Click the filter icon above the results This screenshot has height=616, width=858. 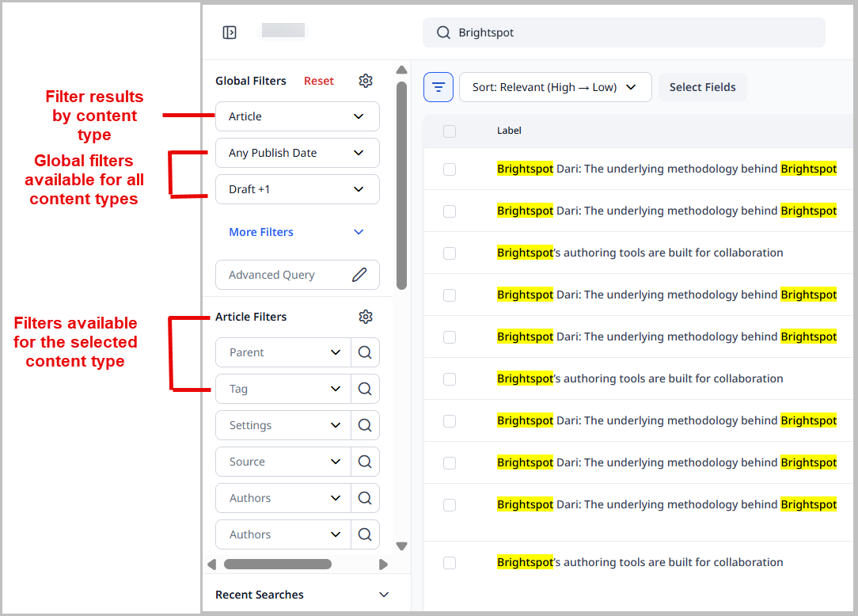438,87
